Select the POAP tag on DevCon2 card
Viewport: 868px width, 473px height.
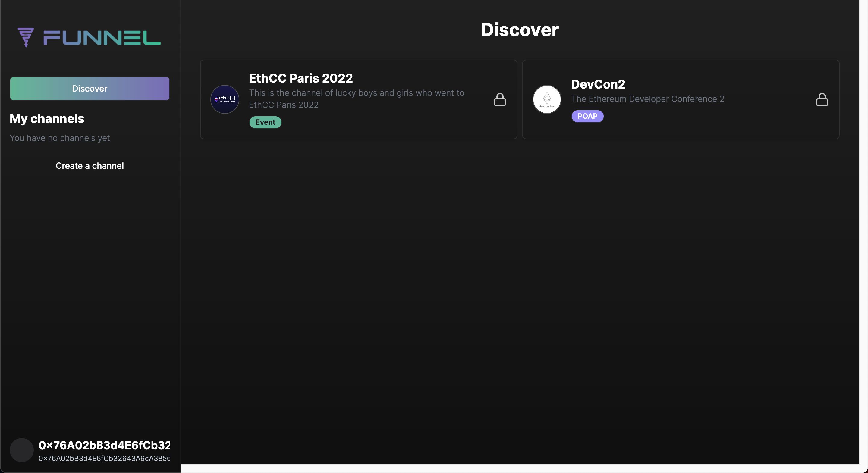click(587, 116)
